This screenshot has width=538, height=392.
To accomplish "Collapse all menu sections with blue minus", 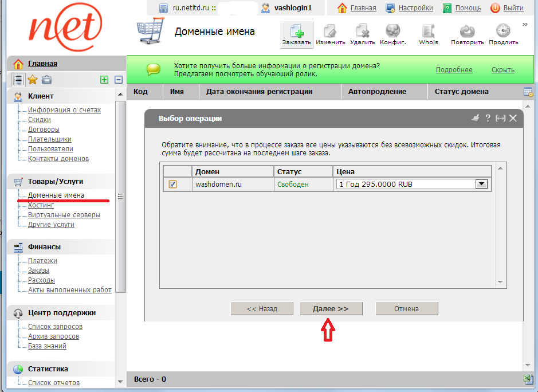I will coord(119,80).
